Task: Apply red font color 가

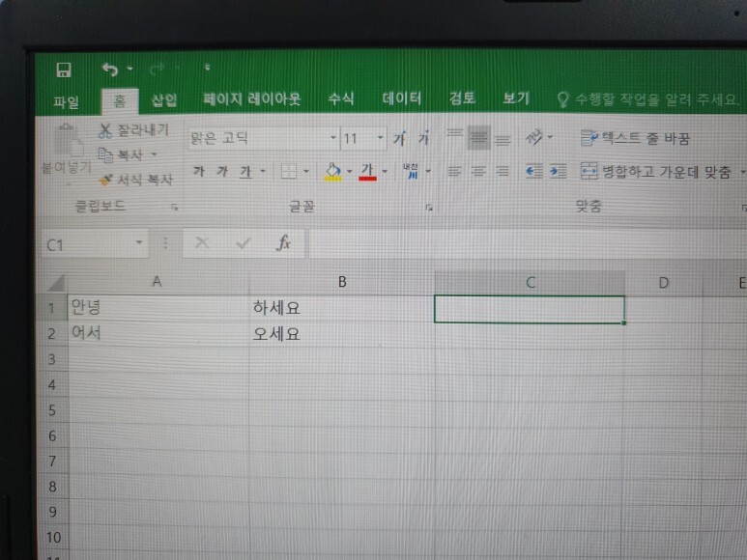Action: pyautogui.click(x=367, y=171)
